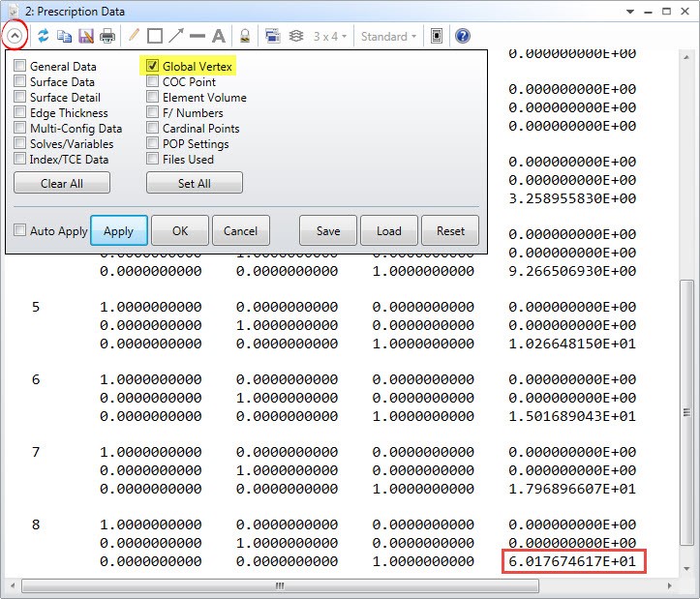
Task: Click the layers overlay icon
Action: pyautogui.click(x=296, y=36)
